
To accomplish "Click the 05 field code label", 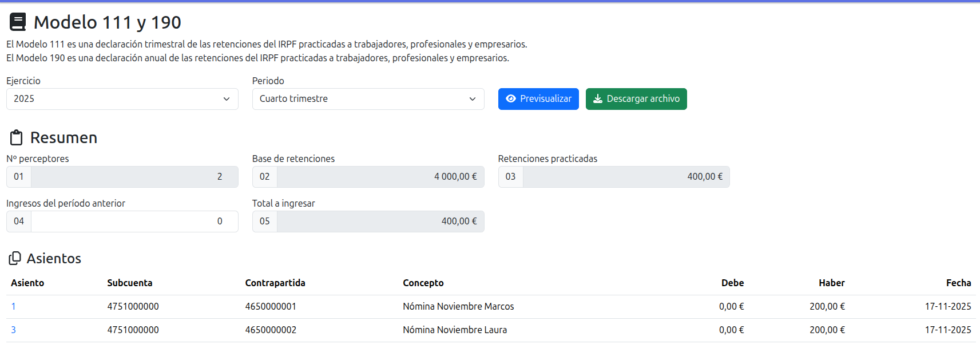I will 265,222.
